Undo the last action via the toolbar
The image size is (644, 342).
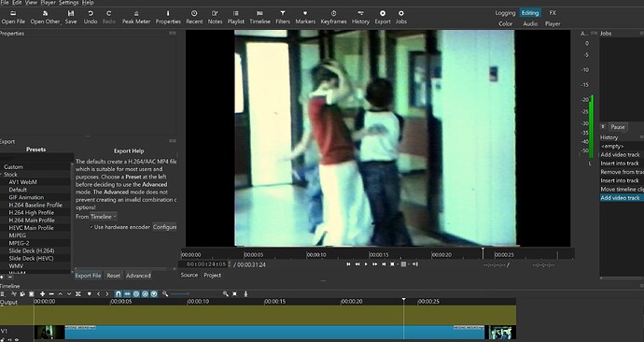(91, 17)
